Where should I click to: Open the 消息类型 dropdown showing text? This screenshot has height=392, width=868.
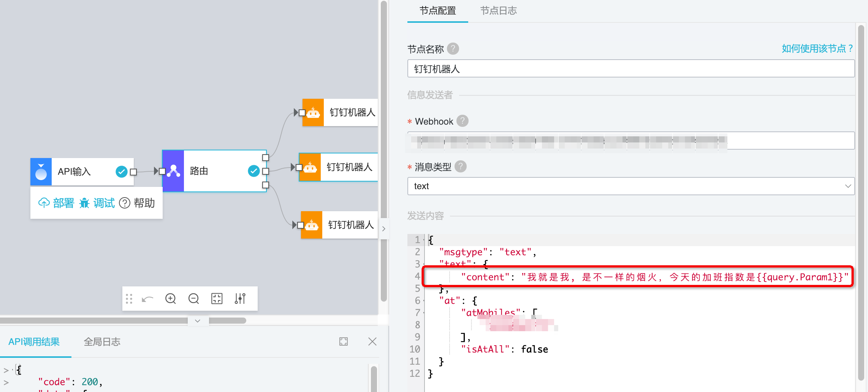pos(631,186)
